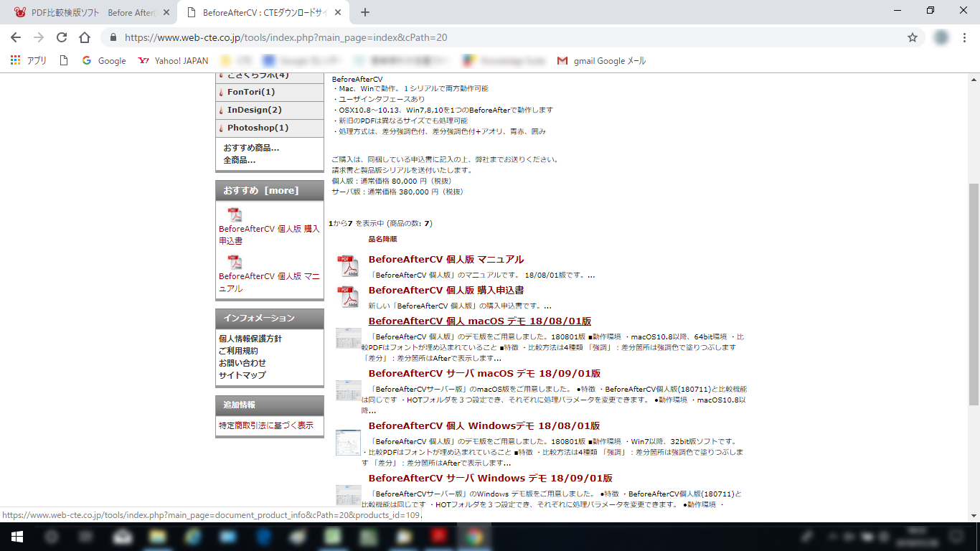Image resolution: width=980 pixels, height=551 pixels.
Task: Open the FonTori(1) category
Action: 251,92
